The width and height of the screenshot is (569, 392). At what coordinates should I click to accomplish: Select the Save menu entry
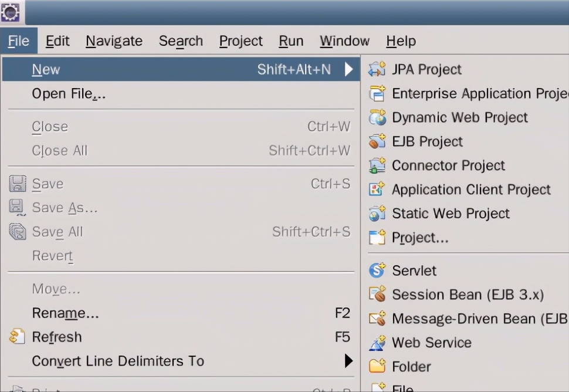(x=181, y=184)
